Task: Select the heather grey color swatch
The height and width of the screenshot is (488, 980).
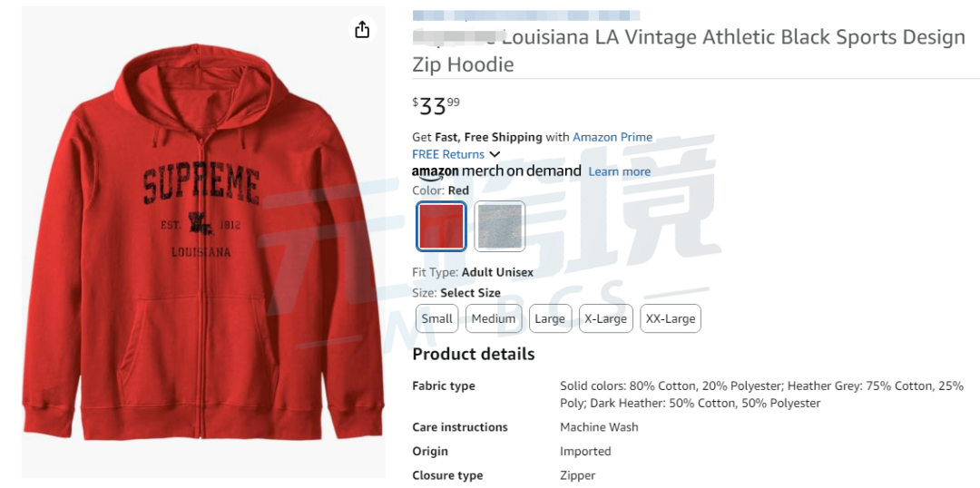Action: click(499, 226)
